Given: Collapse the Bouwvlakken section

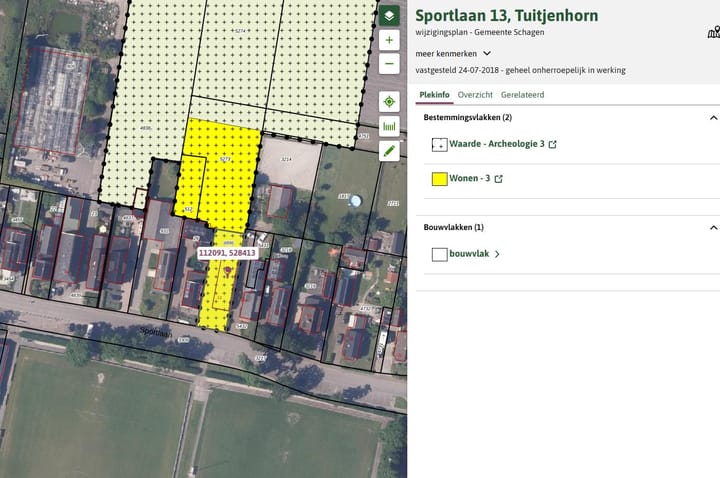Looking at the screenshot, I should tap(713, 227).
